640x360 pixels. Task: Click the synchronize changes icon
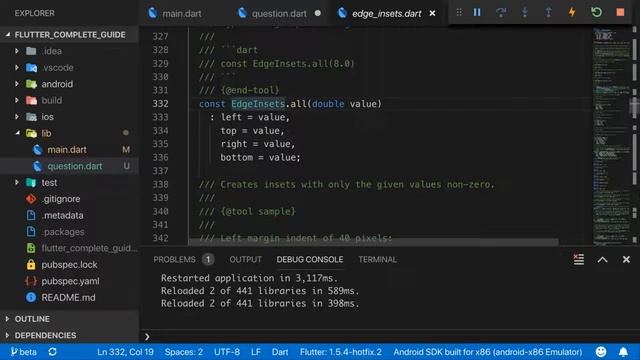pyautogui.click(x=53, y=352)
